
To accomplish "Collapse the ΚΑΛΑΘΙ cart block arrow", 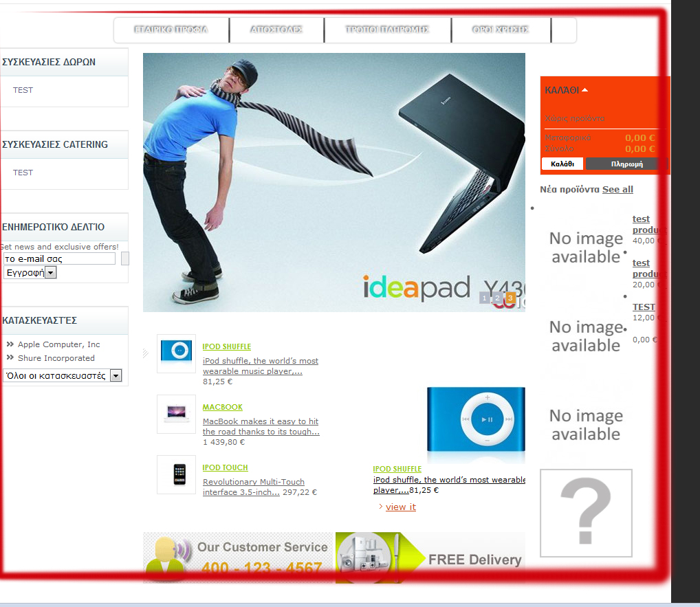I will click(x=584, y=90).
